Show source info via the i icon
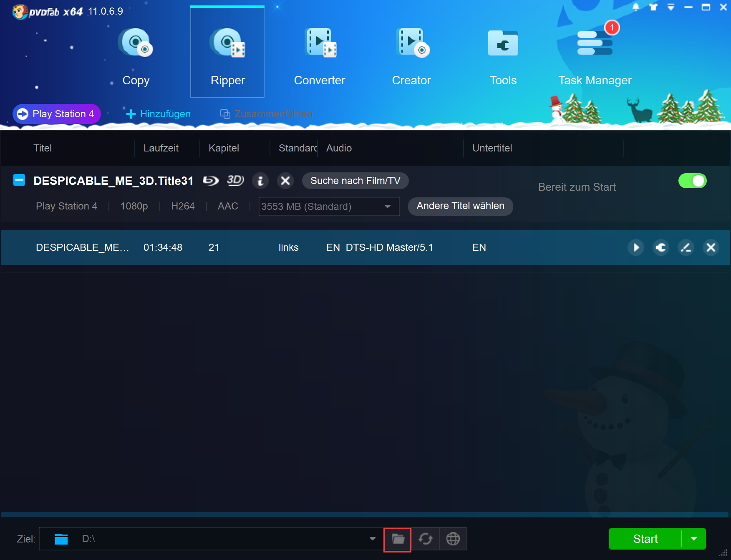 (260, 181)
